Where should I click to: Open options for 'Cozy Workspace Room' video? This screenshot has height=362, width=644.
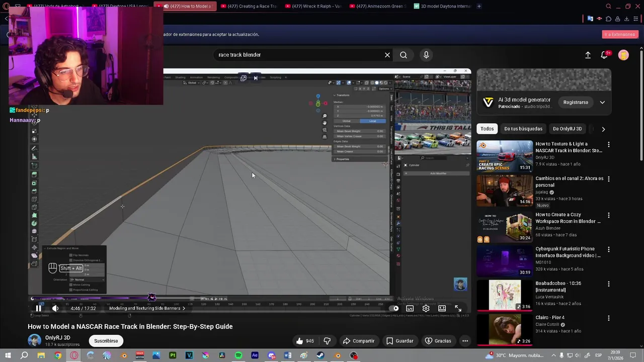pos(608,215)
